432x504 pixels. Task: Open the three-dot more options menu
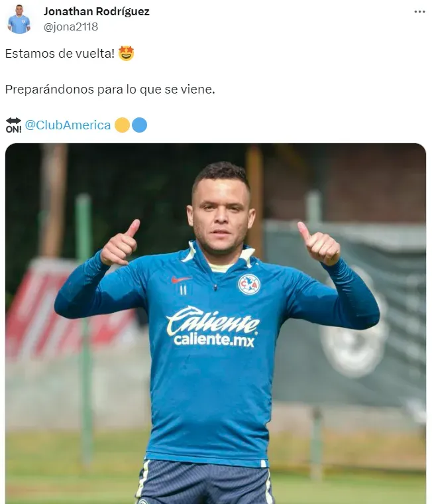coord(419,11)
